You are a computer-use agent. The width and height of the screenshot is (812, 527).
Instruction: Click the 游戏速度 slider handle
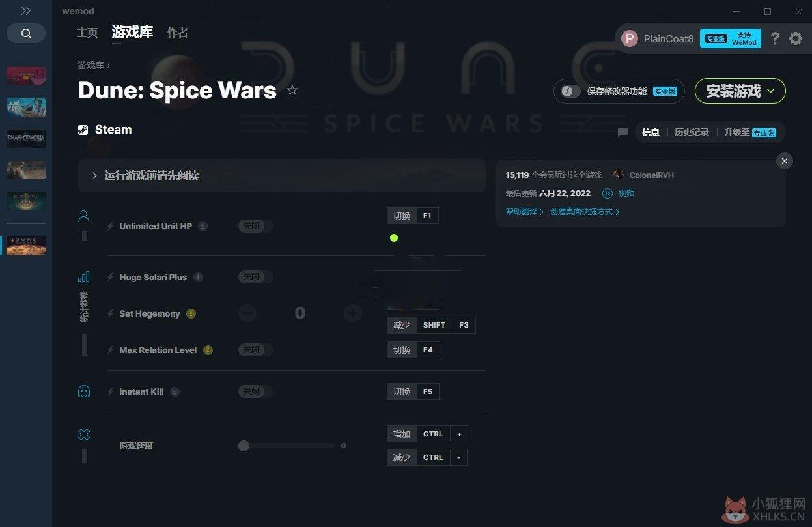244,446
